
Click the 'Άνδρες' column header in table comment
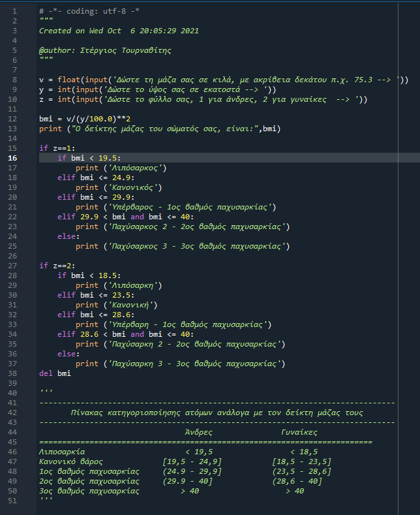tap(198, 432)
